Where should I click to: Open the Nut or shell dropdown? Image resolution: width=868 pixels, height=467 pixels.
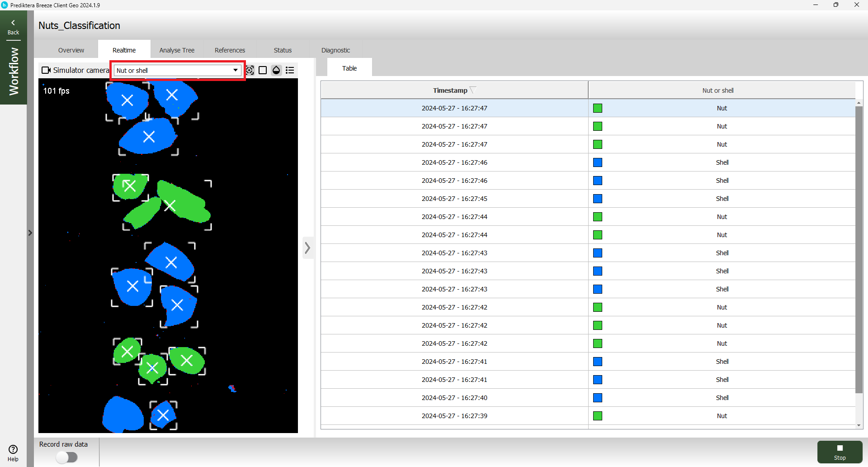pos(177,70)
